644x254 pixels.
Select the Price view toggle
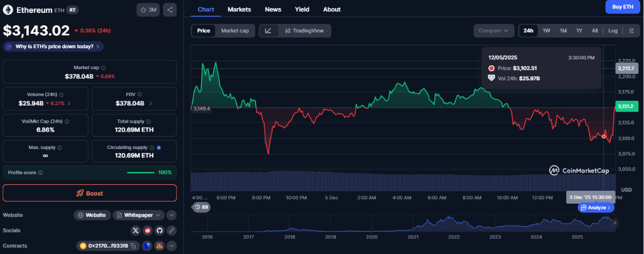[204, 31]
